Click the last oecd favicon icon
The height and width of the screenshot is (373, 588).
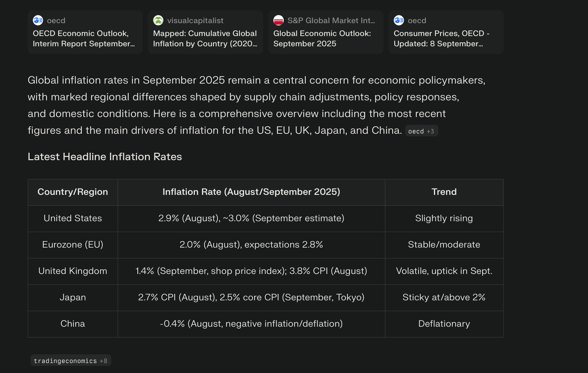click(x=399, y=20)
